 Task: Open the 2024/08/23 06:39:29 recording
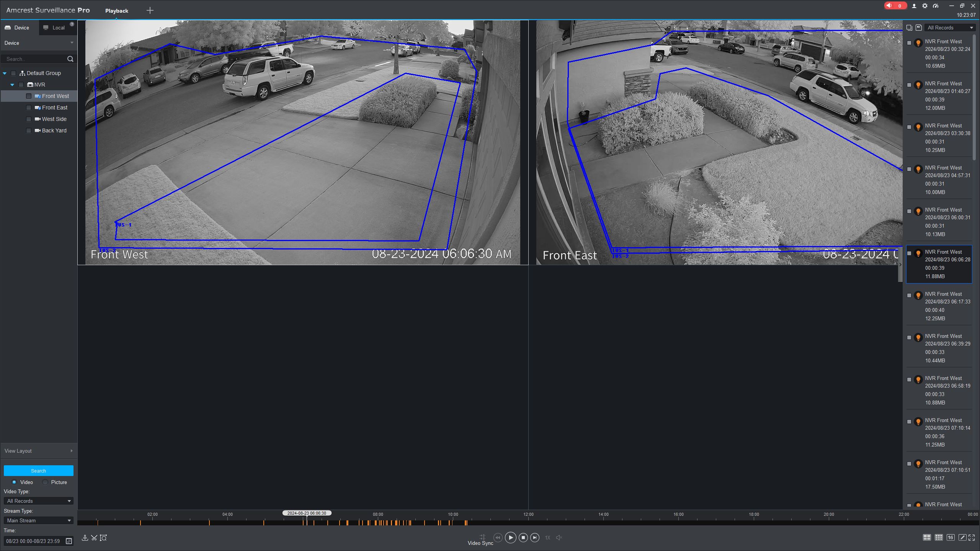coord(939,348)
